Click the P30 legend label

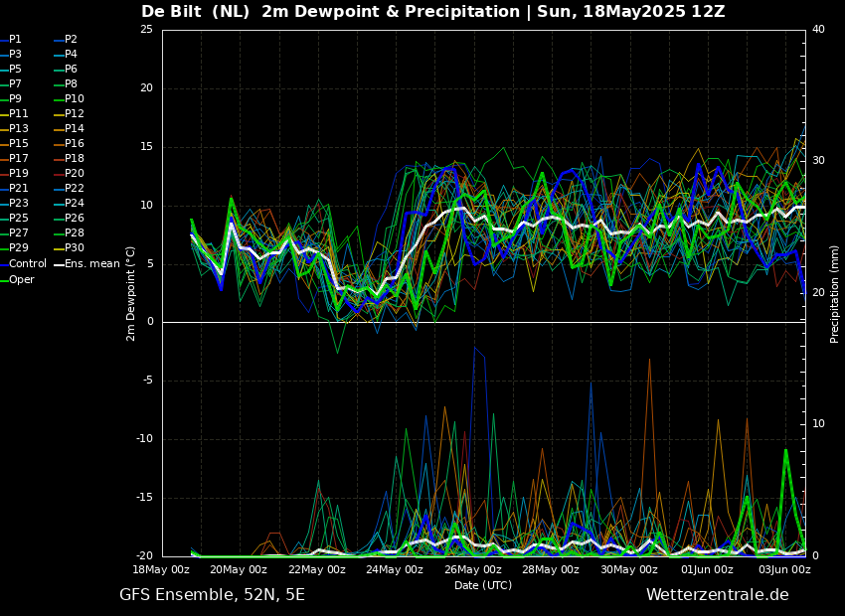click(74, 248)
